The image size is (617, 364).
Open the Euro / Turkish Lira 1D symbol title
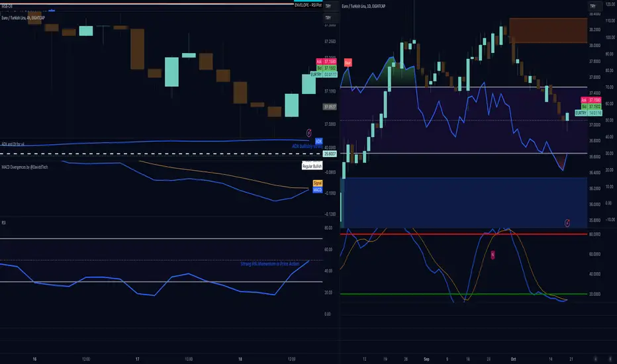(363, 7)
